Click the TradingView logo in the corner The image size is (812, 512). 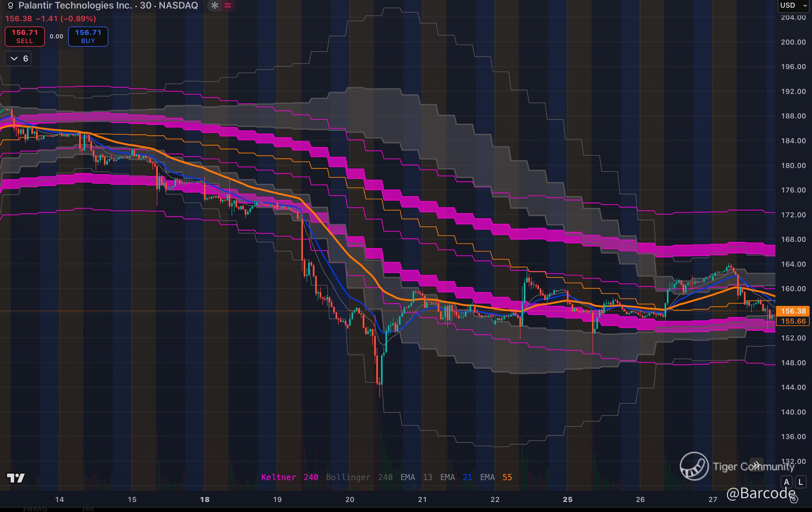pyautogui.click(x=16, y=477)
